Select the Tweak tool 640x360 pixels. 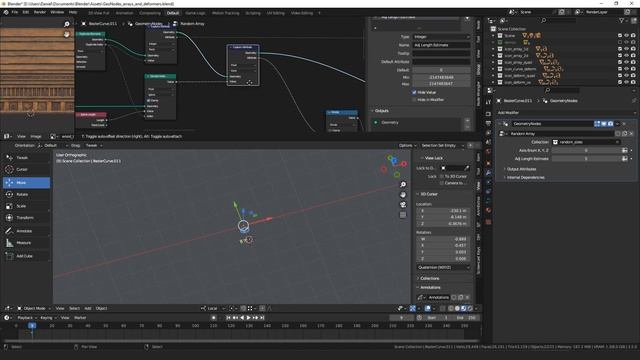click(27, 158)
